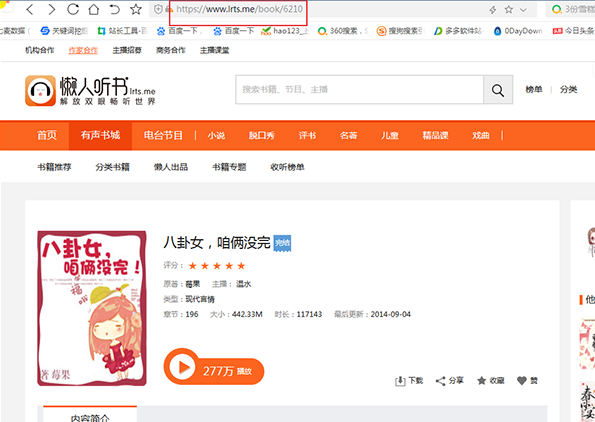
Task: Click the browser back arrow
Action: (30, 9)
